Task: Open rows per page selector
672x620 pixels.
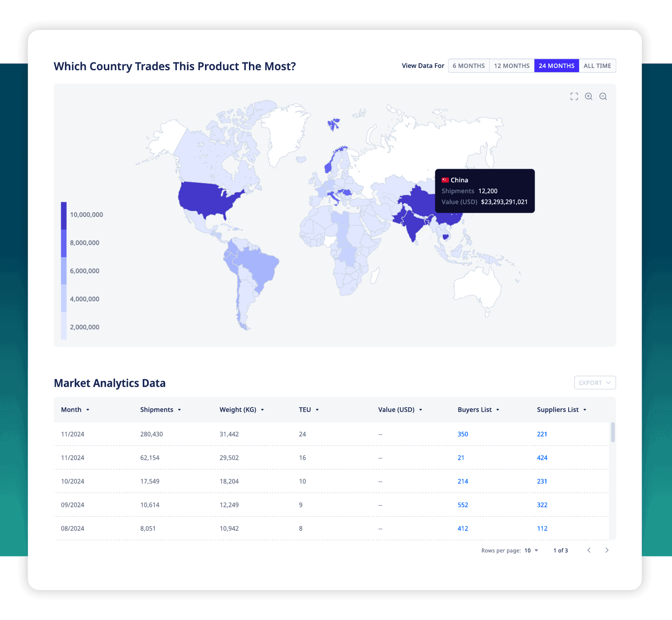Action: click(x=531, y=551)
